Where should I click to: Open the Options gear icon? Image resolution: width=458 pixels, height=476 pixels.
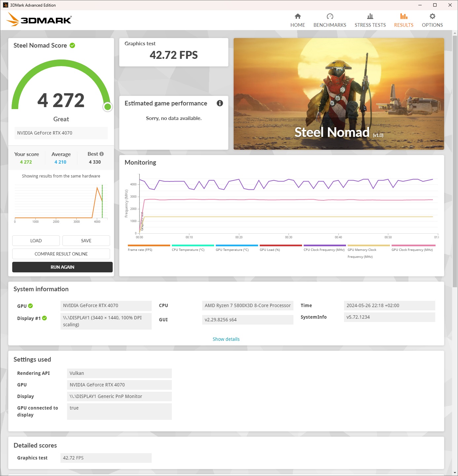[x=432, y=16]
